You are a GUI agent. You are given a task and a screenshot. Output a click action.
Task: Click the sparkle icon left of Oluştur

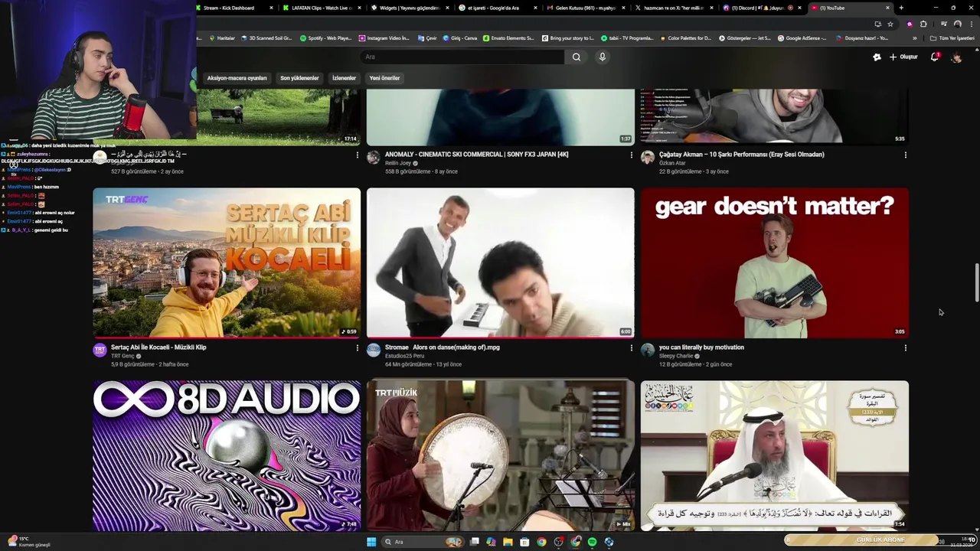[877, 57]
